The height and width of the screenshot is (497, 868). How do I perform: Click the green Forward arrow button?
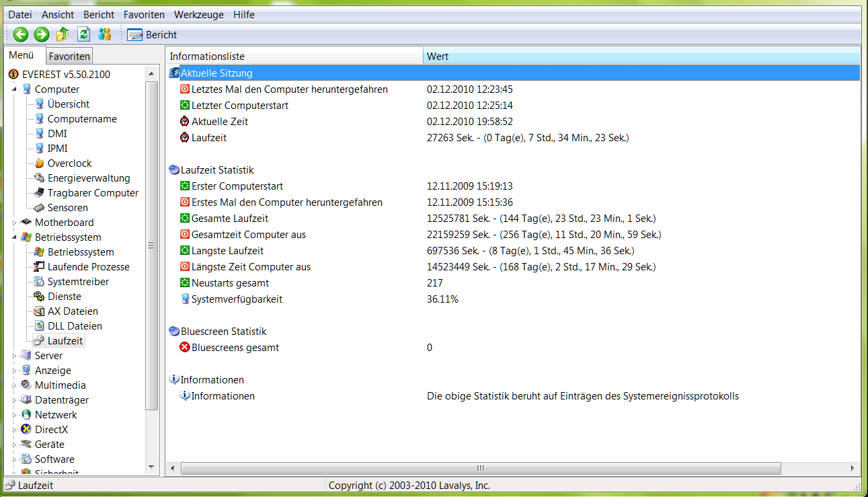point(42,34)
